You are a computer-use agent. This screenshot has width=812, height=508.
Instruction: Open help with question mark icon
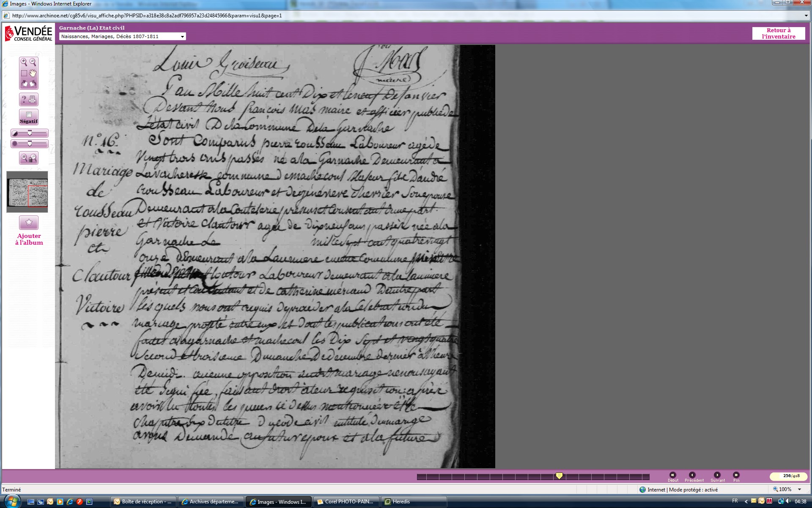tap(24, 99)
